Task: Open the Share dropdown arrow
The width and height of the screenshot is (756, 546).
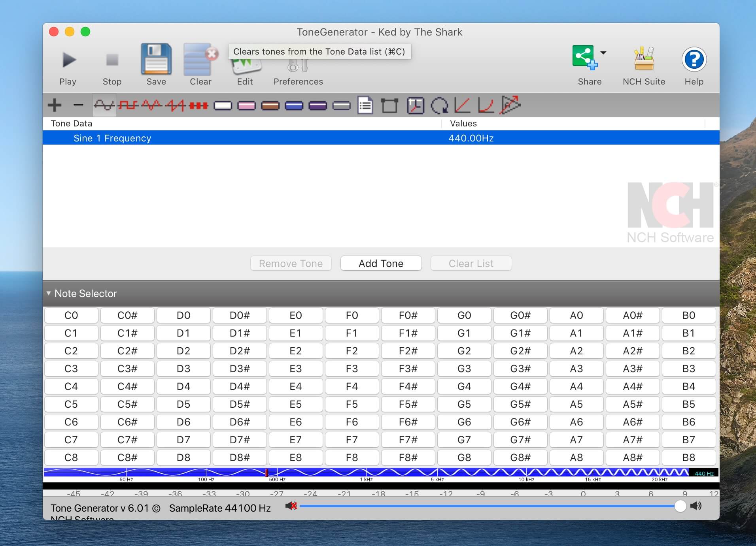Action: (x=603, y=53)
